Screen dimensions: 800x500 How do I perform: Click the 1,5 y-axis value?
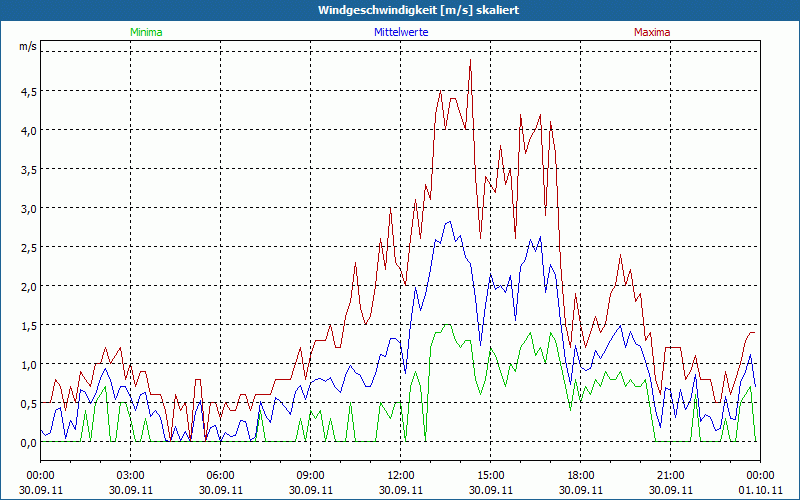point(29,326)
